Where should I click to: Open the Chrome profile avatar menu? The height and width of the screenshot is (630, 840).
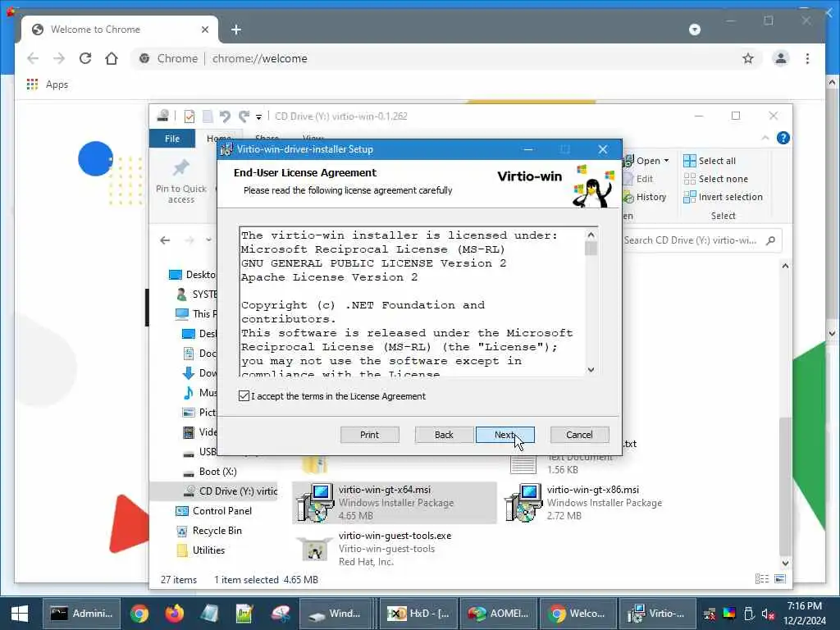coord(781,58)
